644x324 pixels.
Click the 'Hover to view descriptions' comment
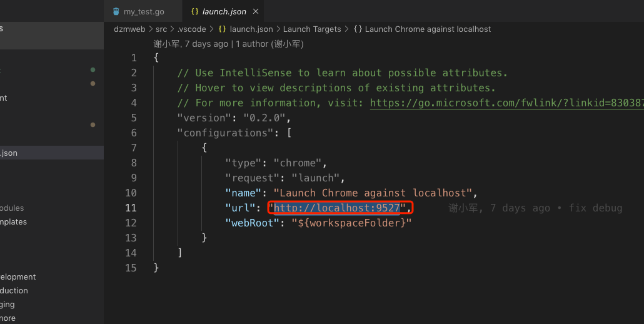tap(336, 88)
